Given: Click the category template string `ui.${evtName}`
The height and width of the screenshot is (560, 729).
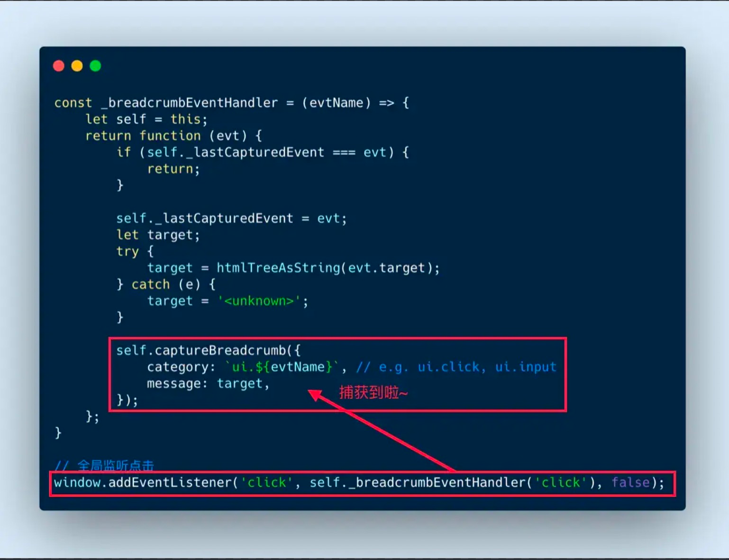Looking at the screenshot, I should tap(282, 367).
